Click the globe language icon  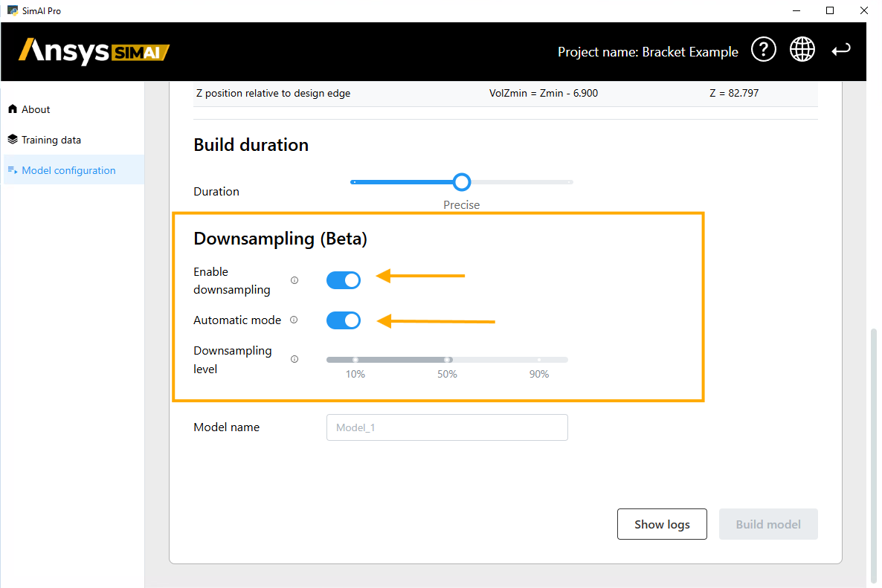[802, 50]
